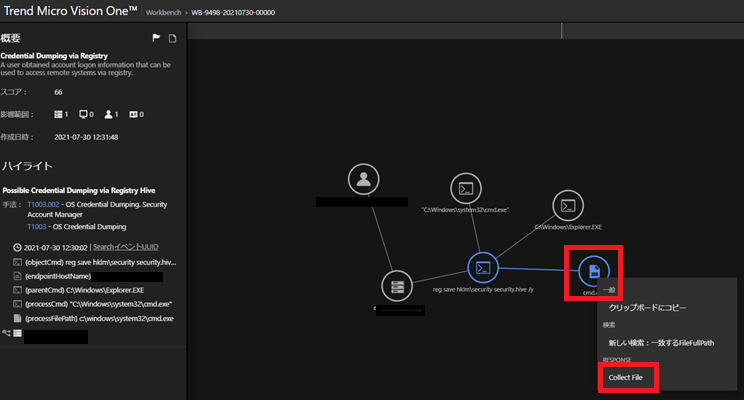744x400 pixels.
Task: Click the WB-9498-20210730-00000 breadcrumb item
Action: coord(233,13)
